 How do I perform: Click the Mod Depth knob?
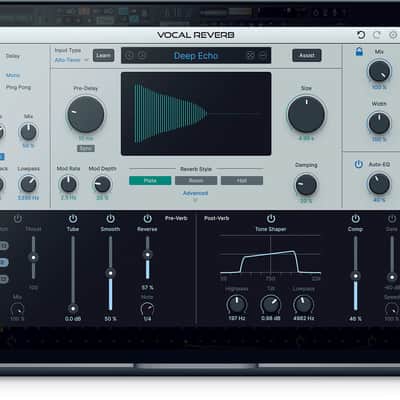tap(102, 184)
